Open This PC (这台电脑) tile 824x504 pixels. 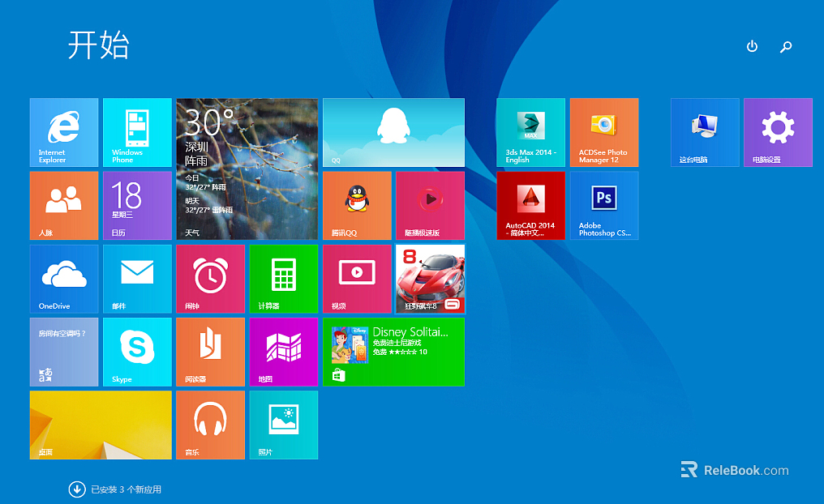tap(705, 132)
